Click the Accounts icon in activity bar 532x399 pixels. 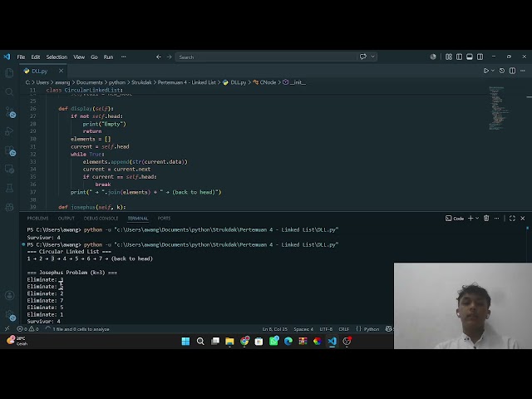point(9,295)
